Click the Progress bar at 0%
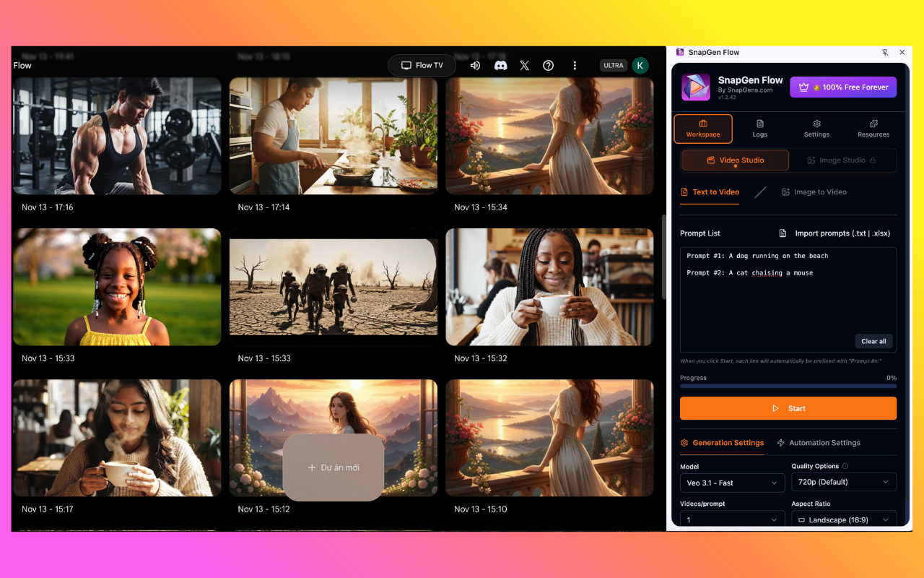Image resolution: width=924 pixels, height=578 pixels. [x=788, y=386]
